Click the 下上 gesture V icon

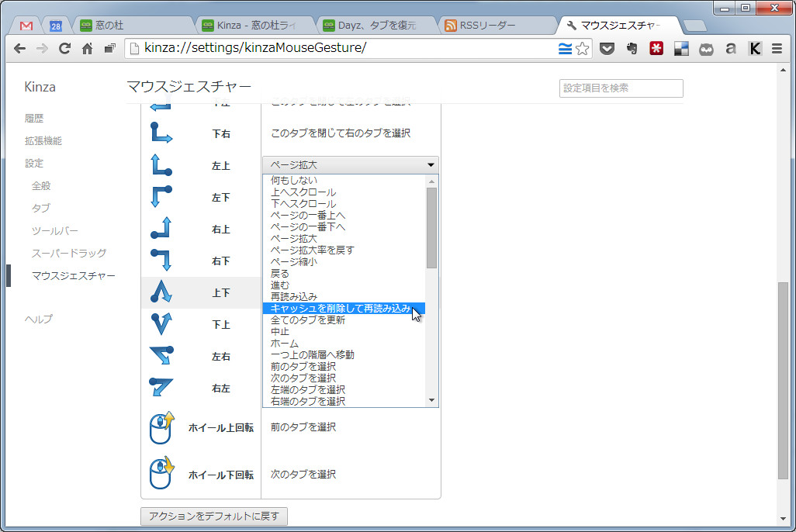click(161, 324)
